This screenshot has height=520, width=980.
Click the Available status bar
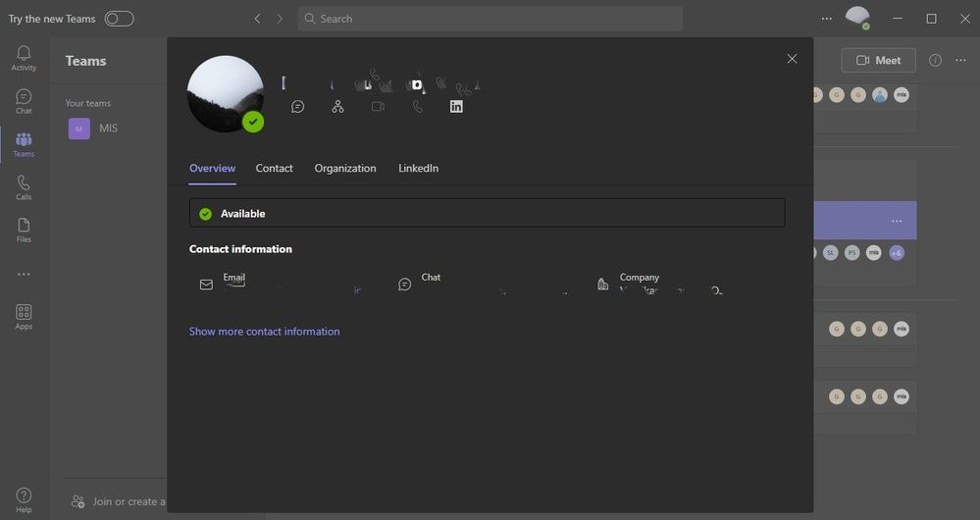[488, 213]
